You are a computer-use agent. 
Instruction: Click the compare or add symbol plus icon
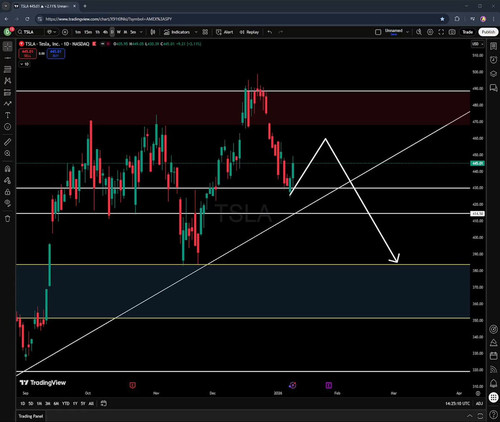click(x=65, y=32)
